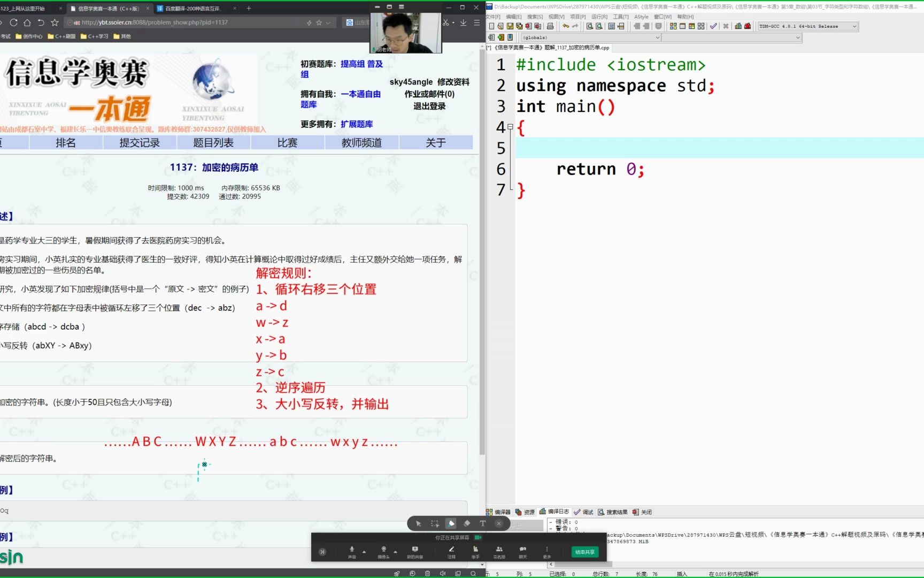Open the compiler set TDM-GCC dropdown
Viewport: 924px width, 578px height.
[854, 26]
